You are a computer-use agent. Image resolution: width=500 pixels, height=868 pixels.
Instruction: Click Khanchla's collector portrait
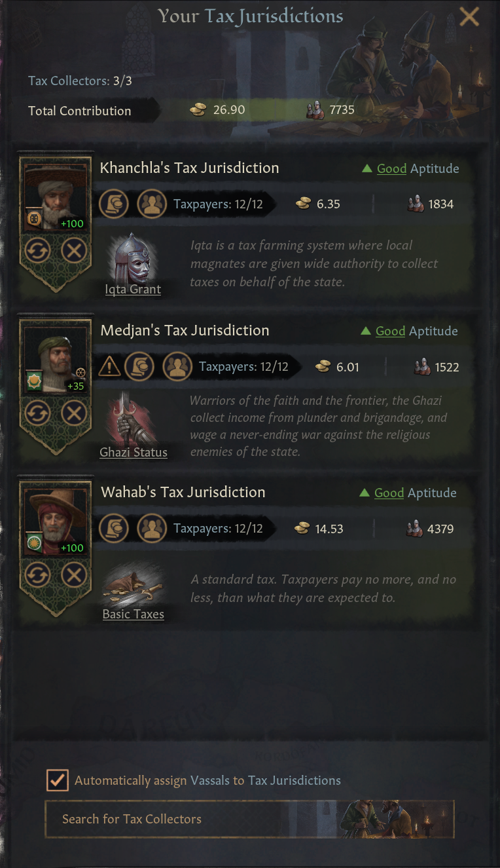coord(56,195)
